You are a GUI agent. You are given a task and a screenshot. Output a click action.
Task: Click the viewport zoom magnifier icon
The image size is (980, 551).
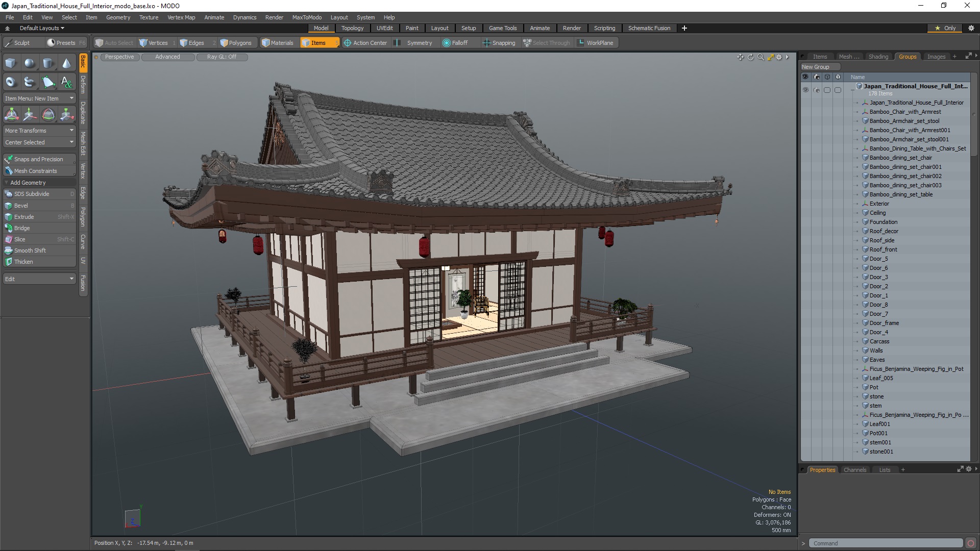[x=761, y=57]
